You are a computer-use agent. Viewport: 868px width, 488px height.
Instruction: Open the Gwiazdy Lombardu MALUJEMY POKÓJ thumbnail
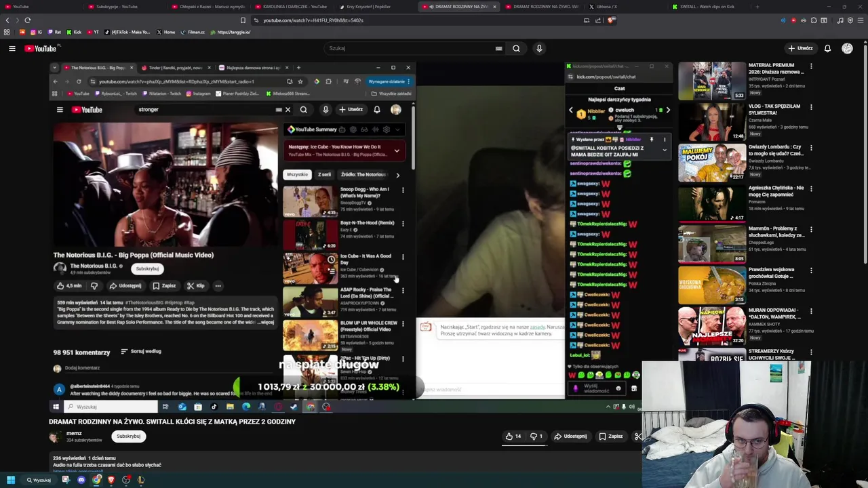click(712, 163)
